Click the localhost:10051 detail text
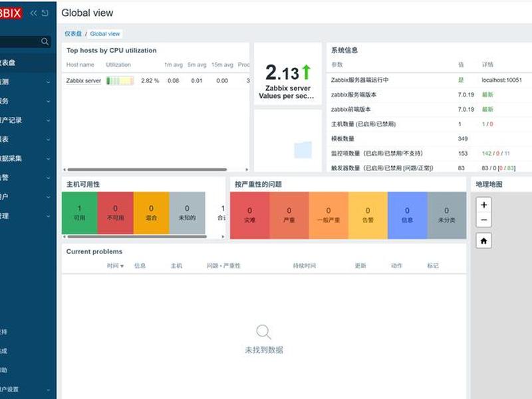This screenshot has width=532, height=399. [x=501, y=80]
